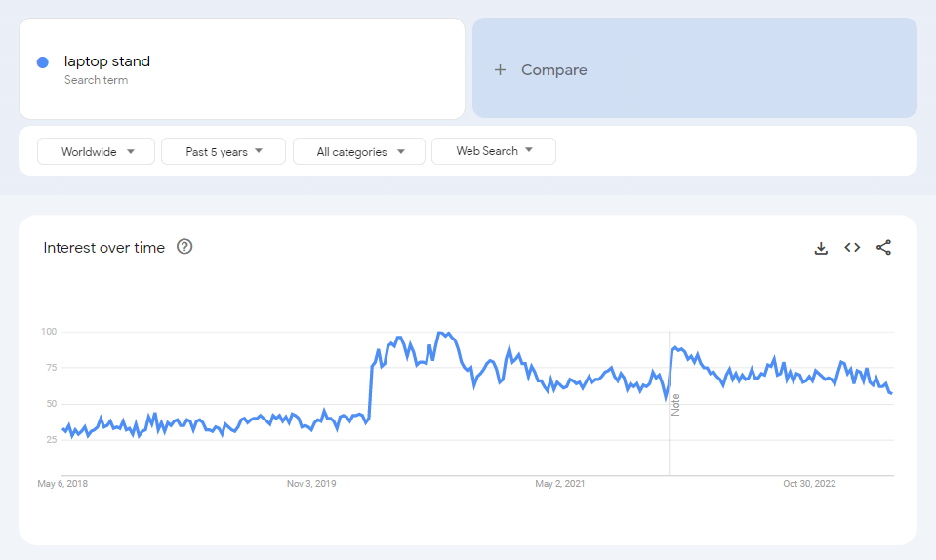Download the interest over time CSV
The image size is (936, 560).
pos(821,248)
